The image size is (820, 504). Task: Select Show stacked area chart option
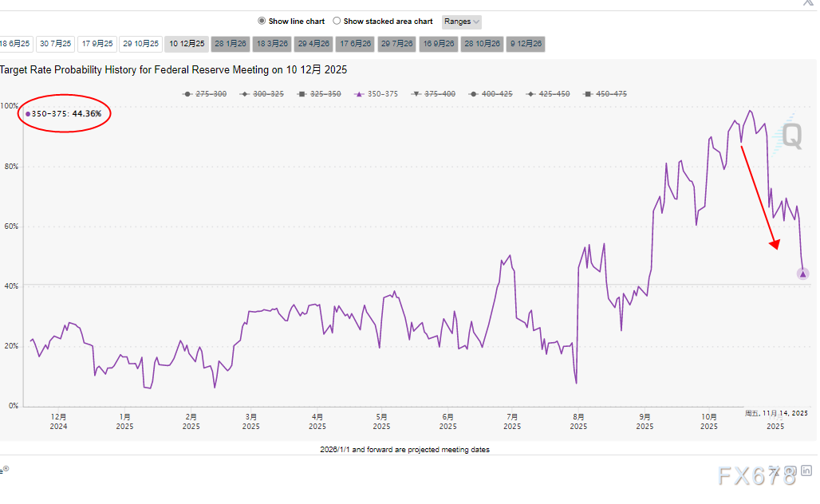tap(337, 22)
